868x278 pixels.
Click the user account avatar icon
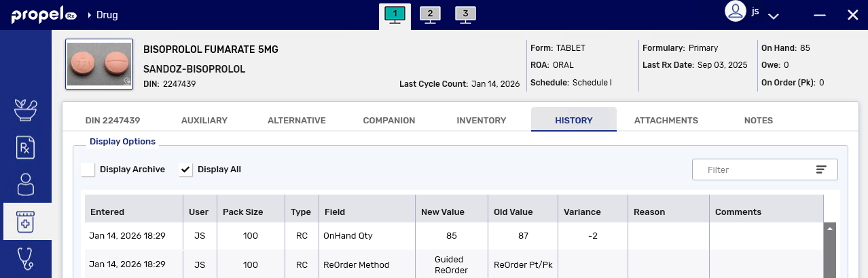735,12
